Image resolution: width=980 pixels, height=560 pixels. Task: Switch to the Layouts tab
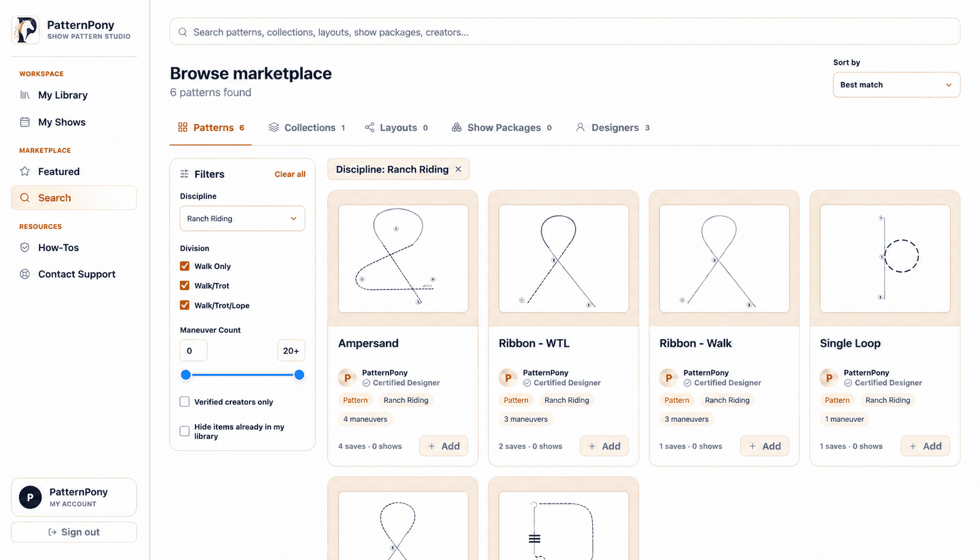click(396, 128)
